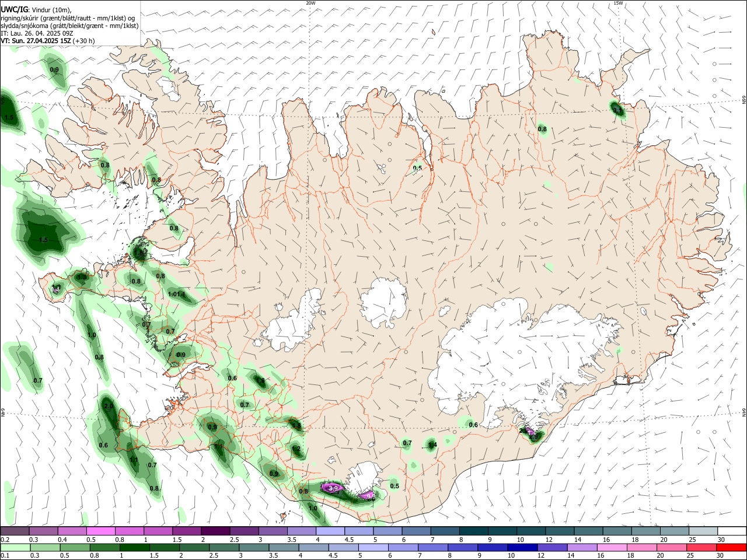Click the bright red swatch ending the rain scale
This screenshot has width=747, height=560.
[x=732, y=547]
